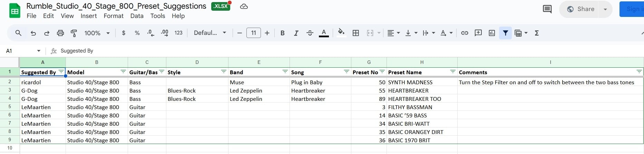Image resolution: width=644 pixels, height=154 pixels.
Task: Open the Preset Name column filter
Action: click(x=453, y=71)
